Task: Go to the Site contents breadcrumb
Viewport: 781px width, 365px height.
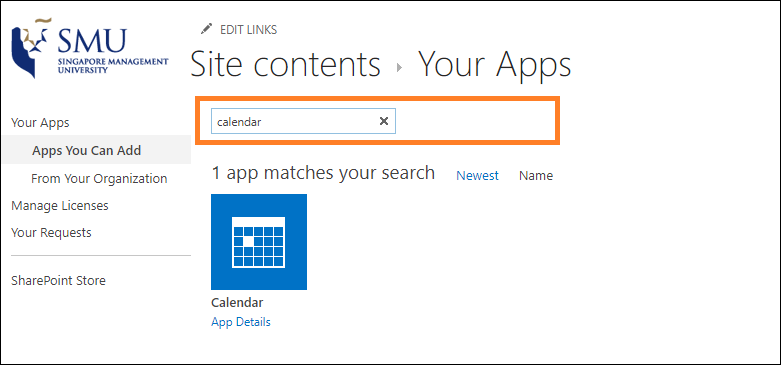Action: pos(285,64)
